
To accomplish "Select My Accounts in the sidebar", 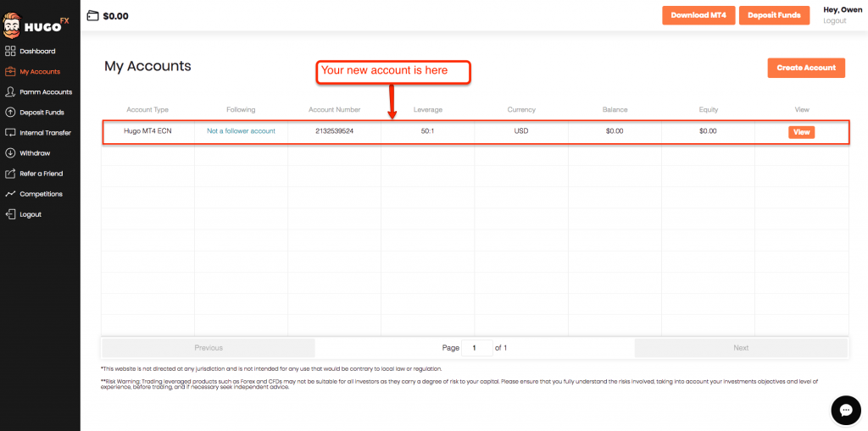I will pos(40,71).
